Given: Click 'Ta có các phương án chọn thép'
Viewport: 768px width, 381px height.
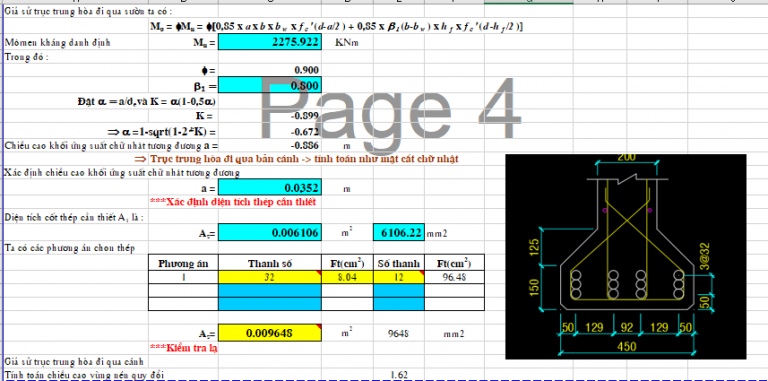Looking at the screenshot, I should (x=70, y=248).
